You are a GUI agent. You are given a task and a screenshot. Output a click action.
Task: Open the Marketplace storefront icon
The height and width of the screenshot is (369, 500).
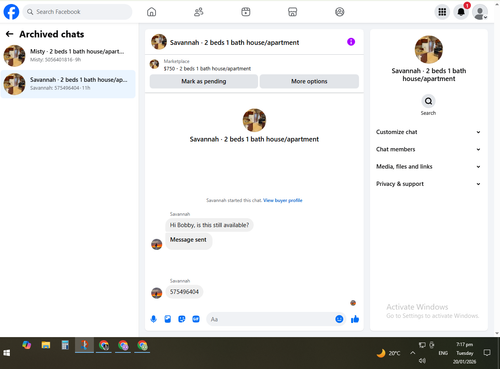(292, 12)
